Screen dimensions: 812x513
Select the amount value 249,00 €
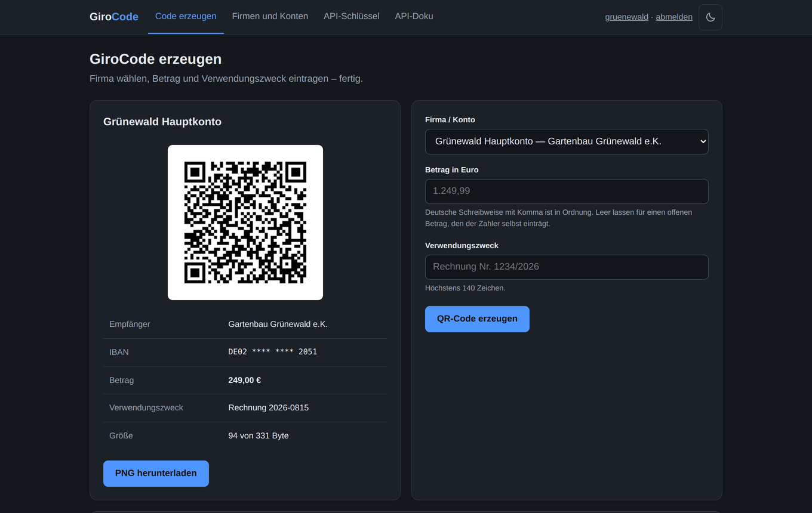244,380
